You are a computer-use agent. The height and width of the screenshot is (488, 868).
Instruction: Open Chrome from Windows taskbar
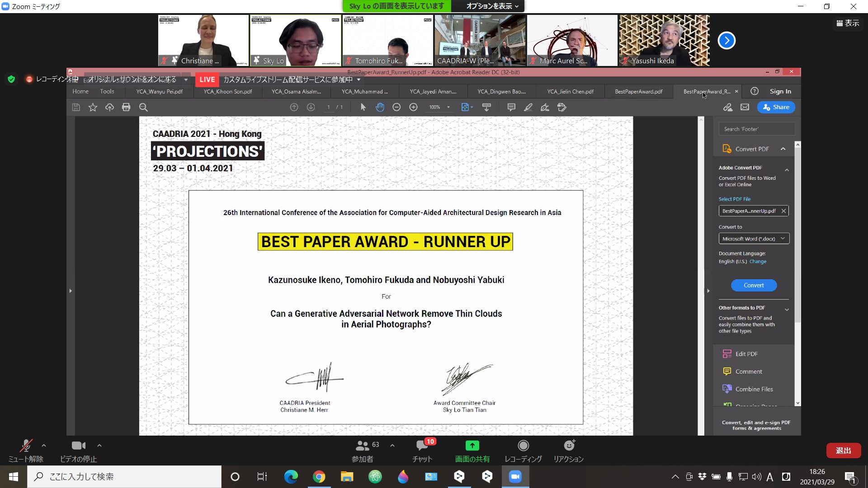pos(319,477)
